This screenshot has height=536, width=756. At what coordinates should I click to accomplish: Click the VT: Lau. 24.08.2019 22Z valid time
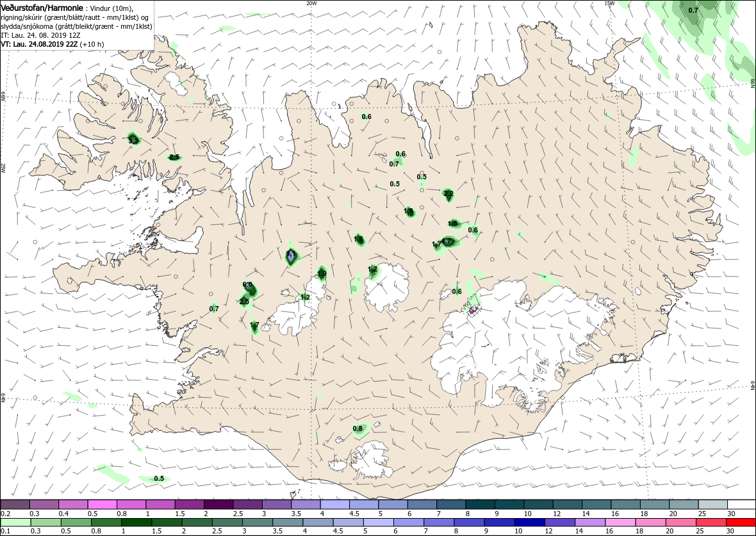click(x=39, y=44)
